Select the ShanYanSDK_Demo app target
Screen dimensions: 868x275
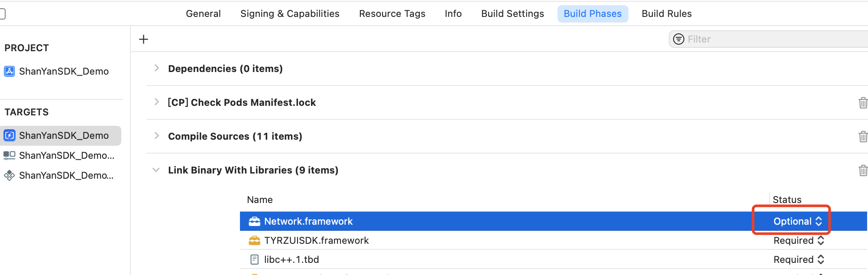[61, 135]
